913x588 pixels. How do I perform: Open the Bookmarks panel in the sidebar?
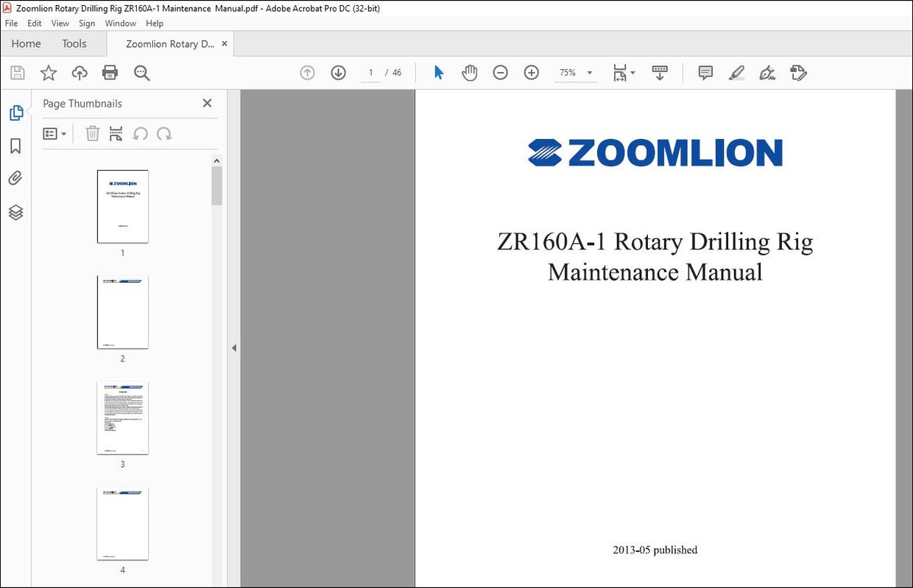(16, 146)
